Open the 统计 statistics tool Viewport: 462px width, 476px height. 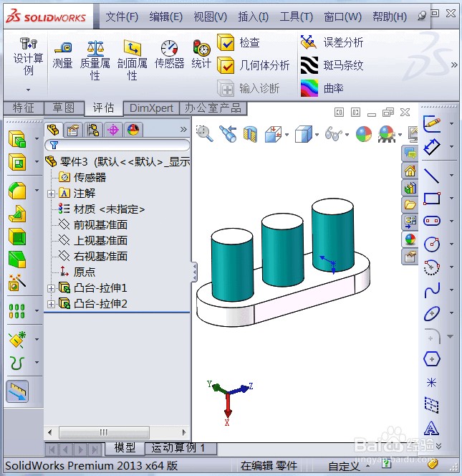201,54
